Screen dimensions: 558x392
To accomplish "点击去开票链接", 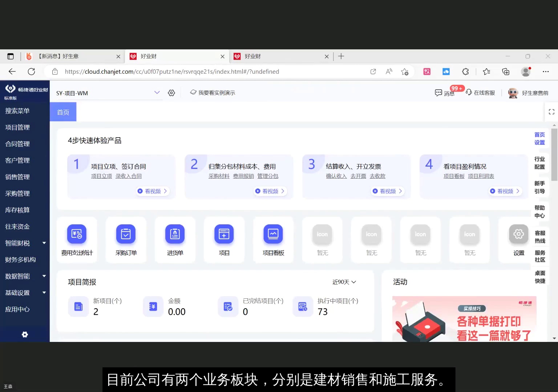I will (358, 176).
